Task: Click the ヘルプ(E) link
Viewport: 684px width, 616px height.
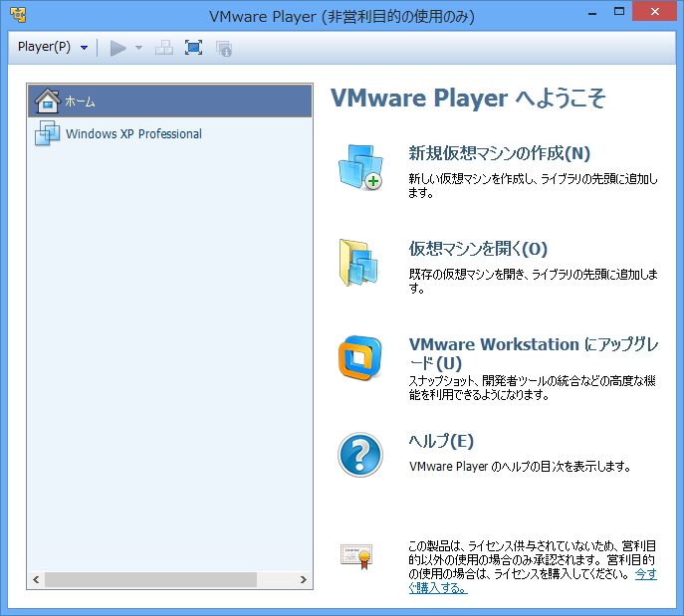Action: (x=441, y=441)
